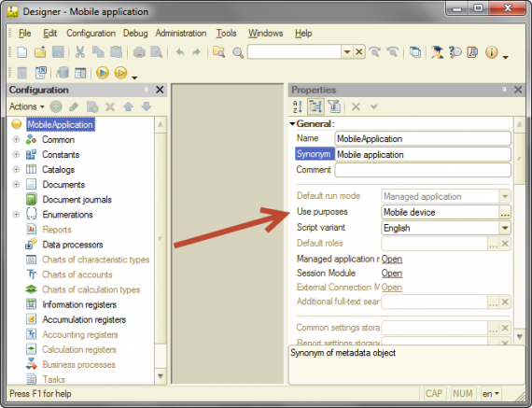Open the Script variant dropdown

coord(505,228)
